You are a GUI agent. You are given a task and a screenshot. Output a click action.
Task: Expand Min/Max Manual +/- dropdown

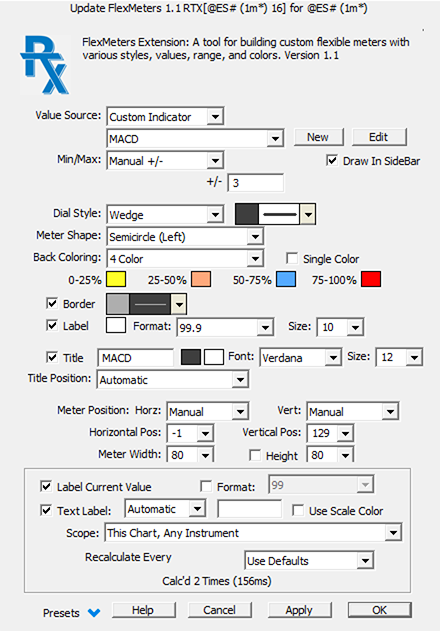[x=165, y=161]
